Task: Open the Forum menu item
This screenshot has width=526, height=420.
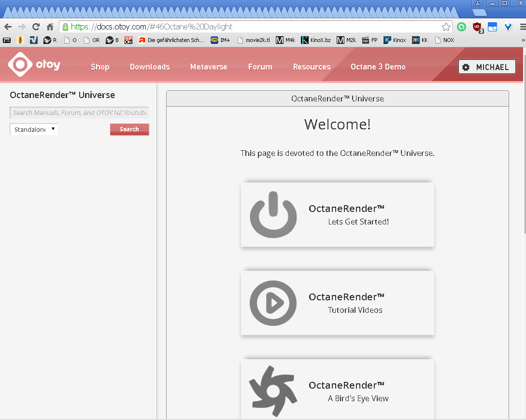Action: pos(260,67)
